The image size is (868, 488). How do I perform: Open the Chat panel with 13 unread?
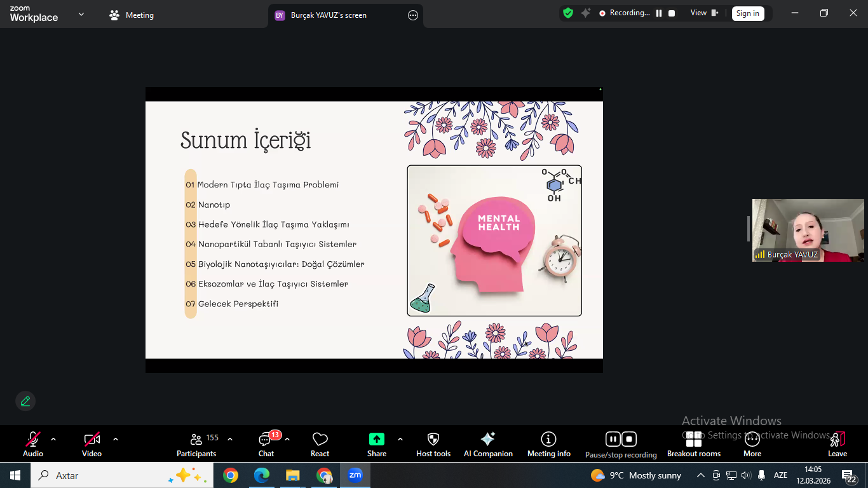click(x=266, y=440)
